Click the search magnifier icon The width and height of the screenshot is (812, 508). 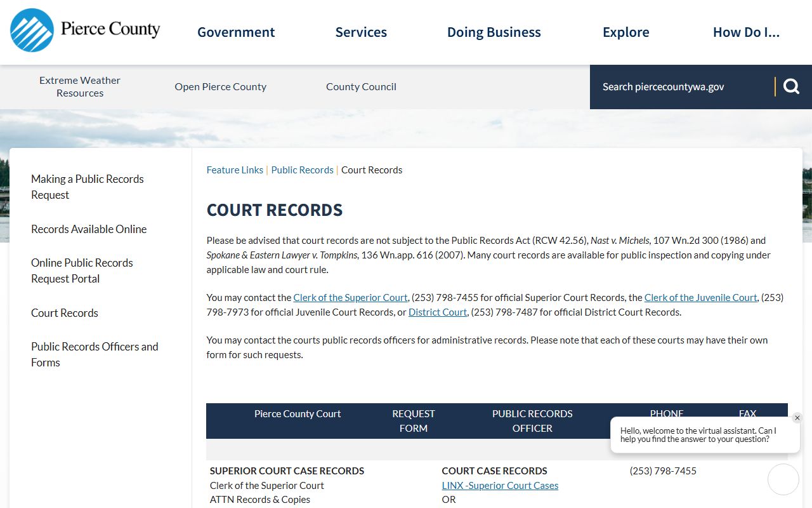coord(791,86)
